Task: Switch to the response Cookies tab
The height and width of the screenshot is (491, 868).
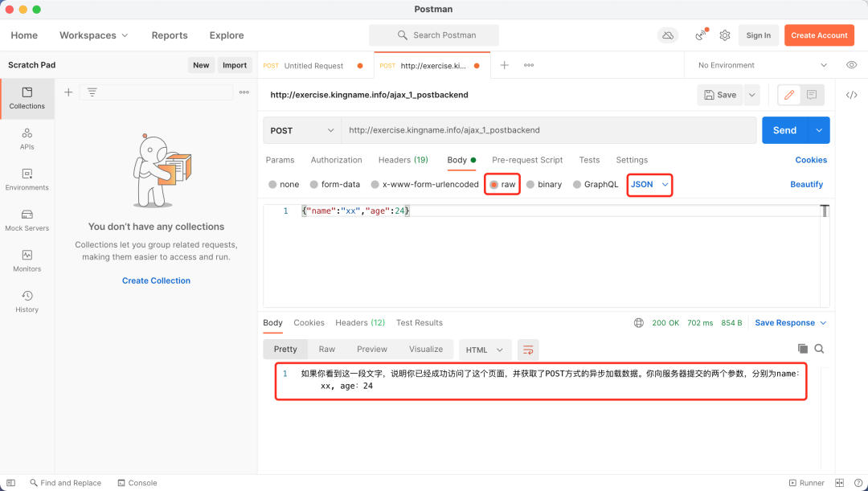Action: (x=309, y=323)
